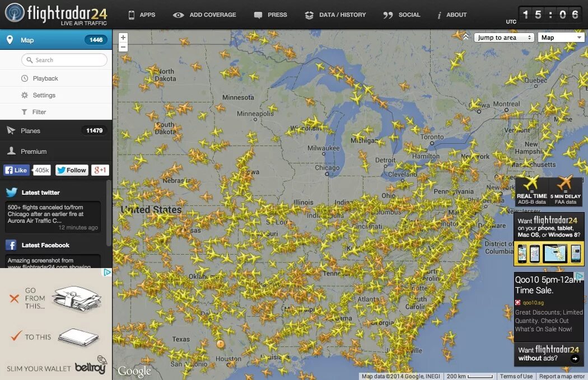Open ADD COVERAGE page

(213, 15)
